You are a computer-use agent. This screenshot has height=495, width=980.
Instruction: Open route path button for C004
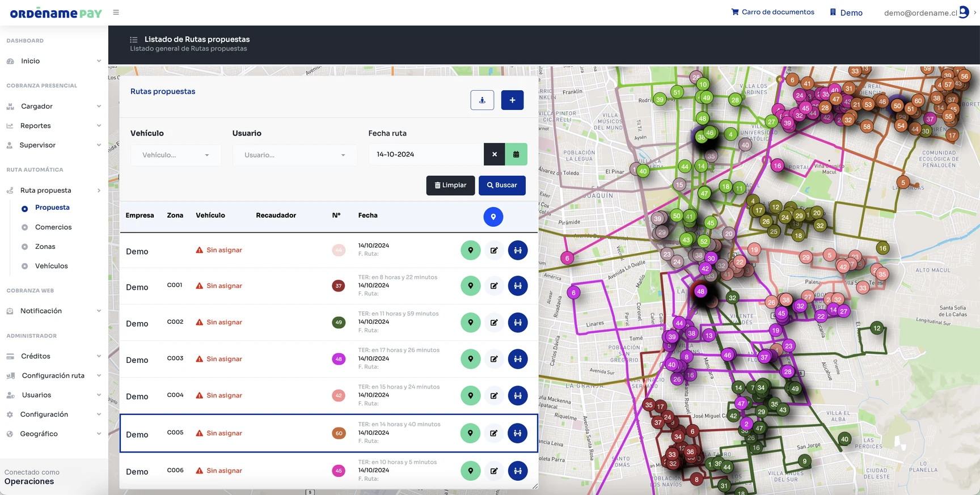tap(518, 396)
